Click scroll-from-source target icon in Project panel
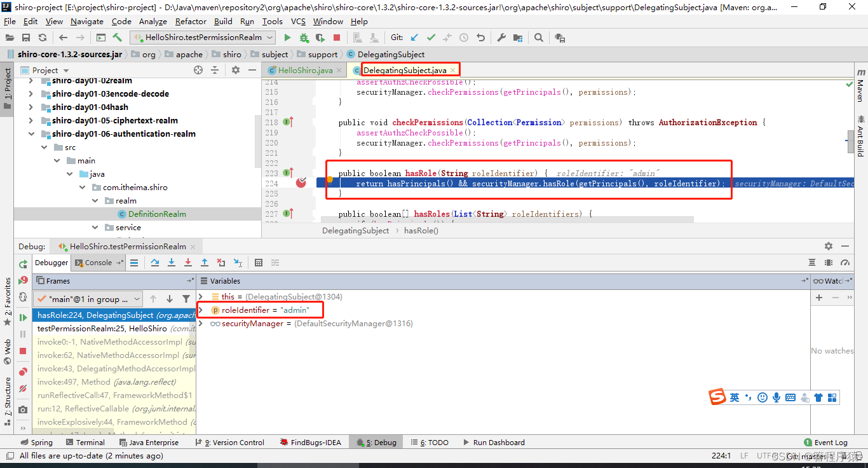Image resolution: width=868 pixels, height=468 pixels. [198, 70]
